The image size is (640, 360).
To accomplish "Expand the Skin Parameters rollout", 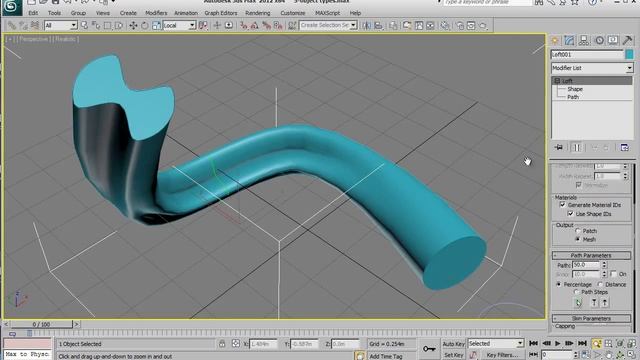I will (591, 318).
